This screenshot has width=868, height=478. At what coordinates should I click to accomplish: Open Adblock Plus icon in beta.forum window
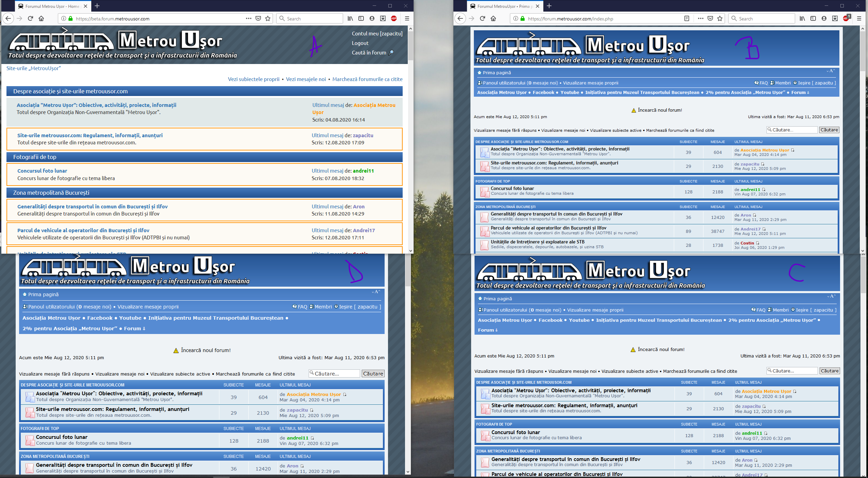point(394,18)
